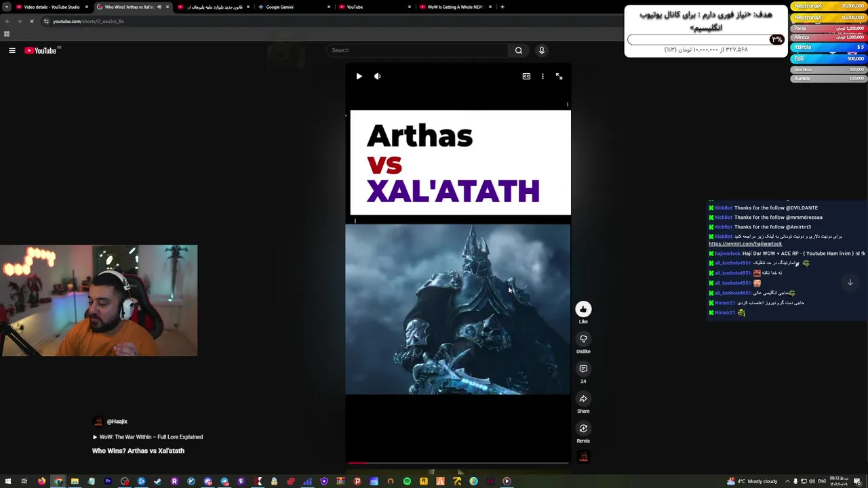Show hidden system tray icons
The width and height of the screenshot is (868, 488).
click(x=787, y=481)
